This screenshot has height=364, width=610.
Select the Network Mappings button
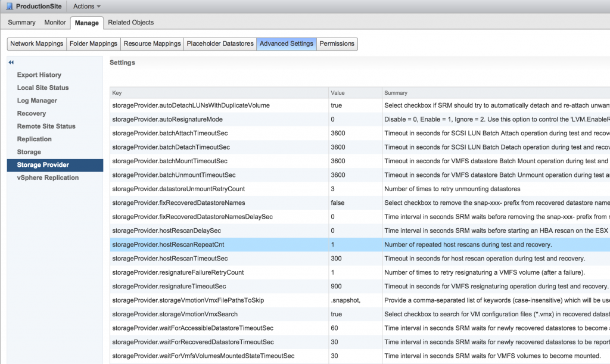36,43
